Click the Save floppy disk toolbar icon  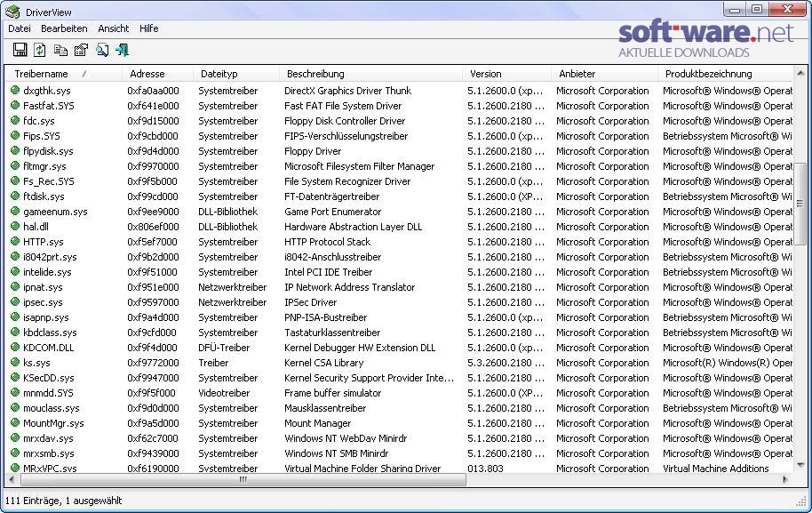click(20, 50)
